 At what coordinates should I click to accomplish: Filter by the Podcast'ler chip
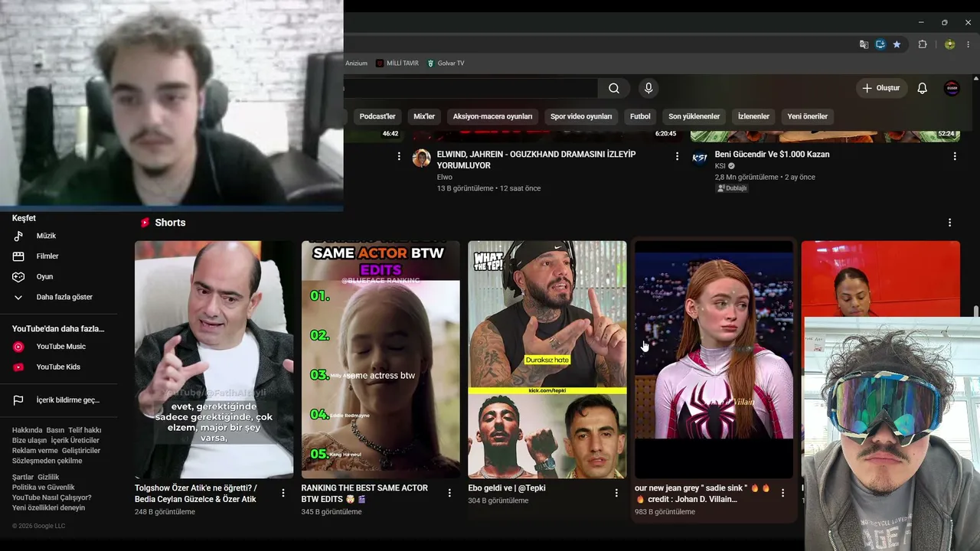pyautogui.click(x=377, y=116)
